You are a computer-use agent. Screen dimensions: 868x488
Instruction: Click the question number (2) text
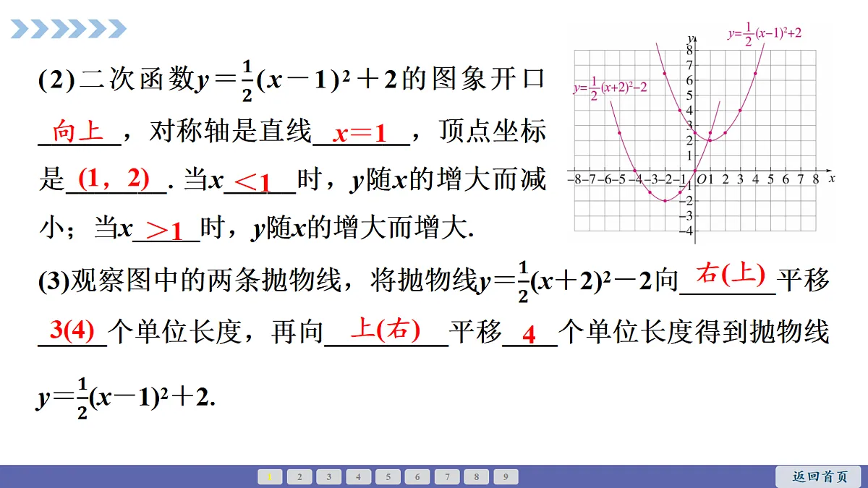56,81
